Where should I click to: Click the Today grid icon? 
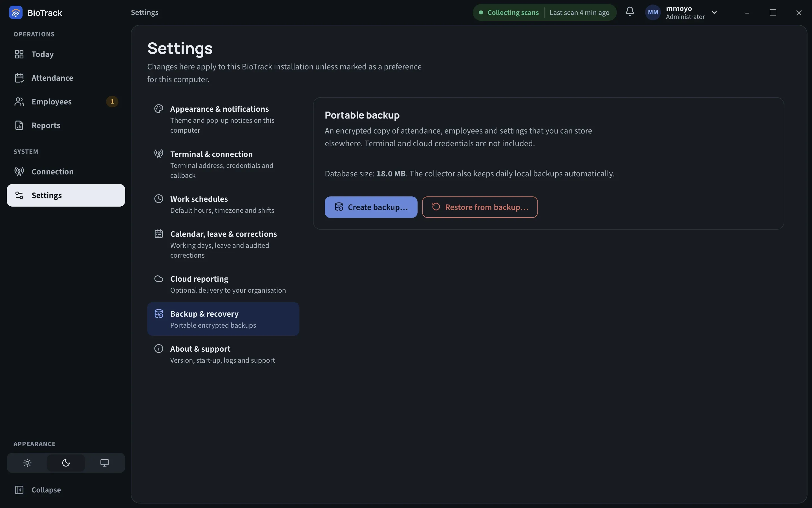(19, 54)
